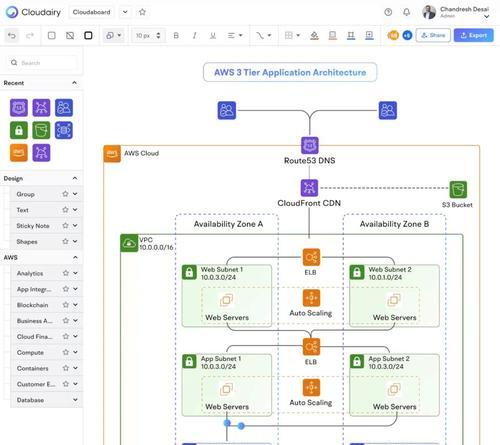Favorite the Compute category star
The width and height of the screenshot is (500, 445).
coord(66,352)
